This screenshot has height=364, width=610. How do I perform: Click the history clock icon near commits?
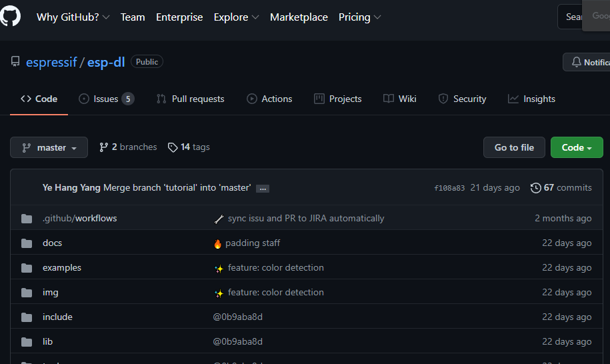(536, 188)
